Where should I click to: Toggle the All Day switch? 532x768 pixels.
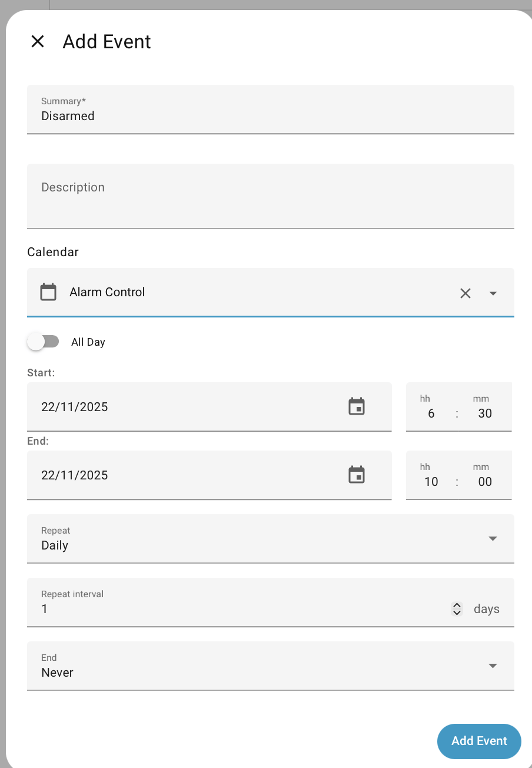click(x=43, y=342)
